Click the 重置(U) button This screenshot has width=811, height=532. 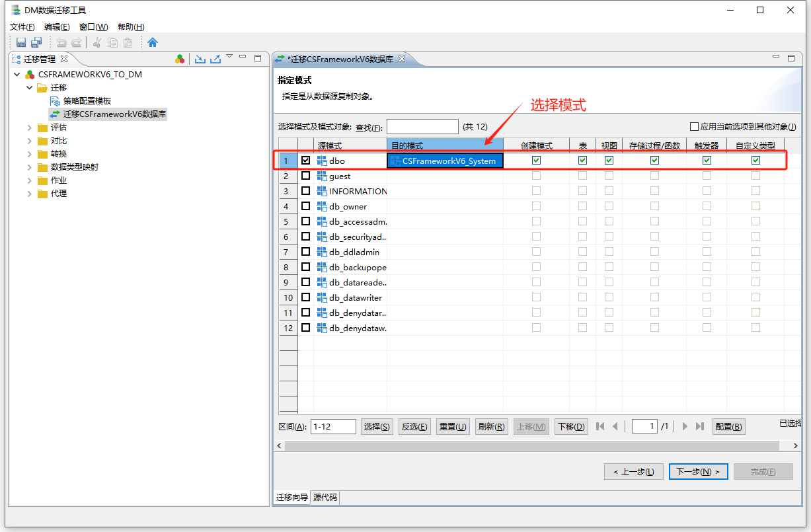tap(453, 427)
